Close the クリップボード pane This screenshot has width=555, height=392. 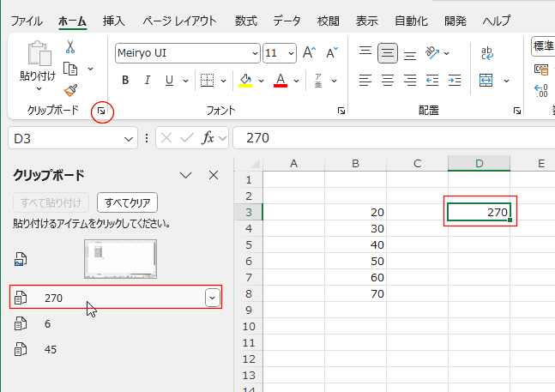214,175
